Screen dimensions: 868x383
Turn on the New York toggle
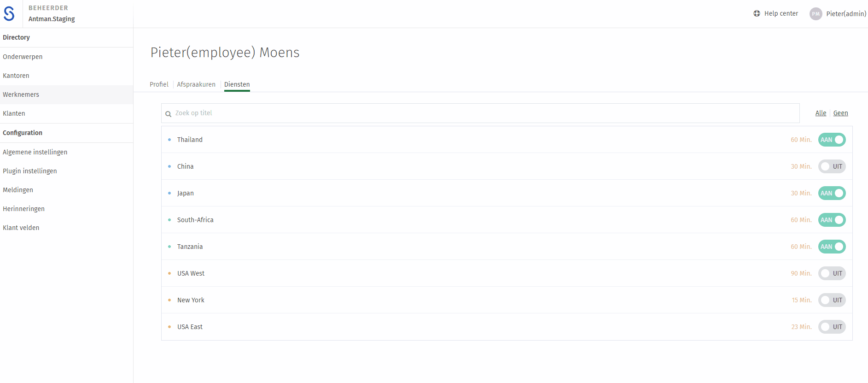[x=832, y=300]
